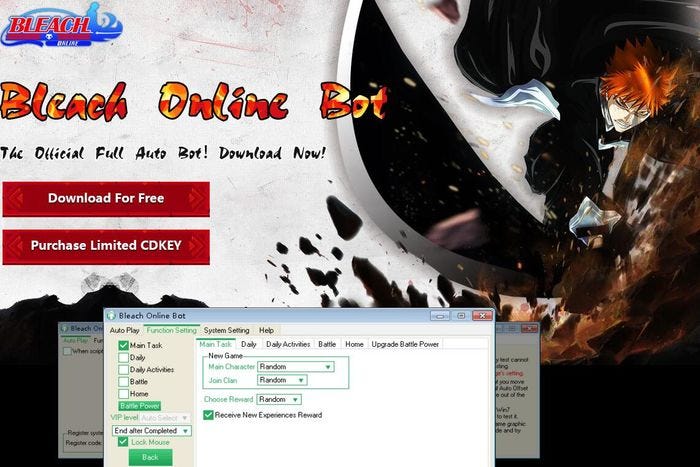Click Auto Play tab in background window
Viewport: 700px width, 467px height.
click(76, 340)
